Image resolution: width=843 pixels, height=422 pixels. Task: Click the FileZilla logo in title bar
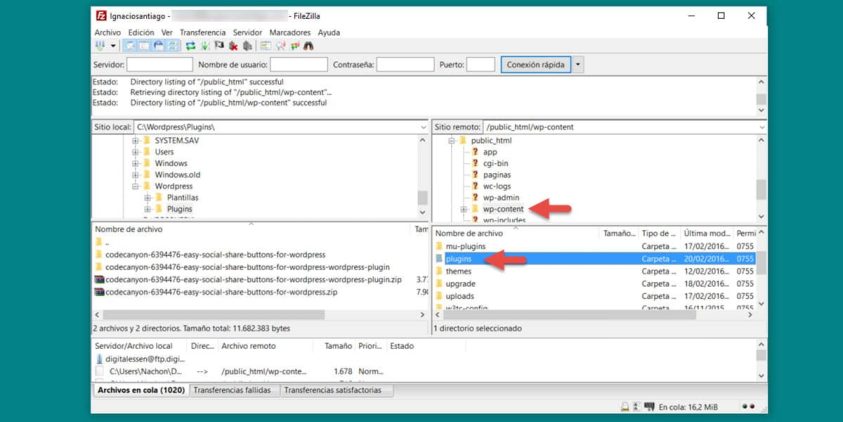point(101,16)
